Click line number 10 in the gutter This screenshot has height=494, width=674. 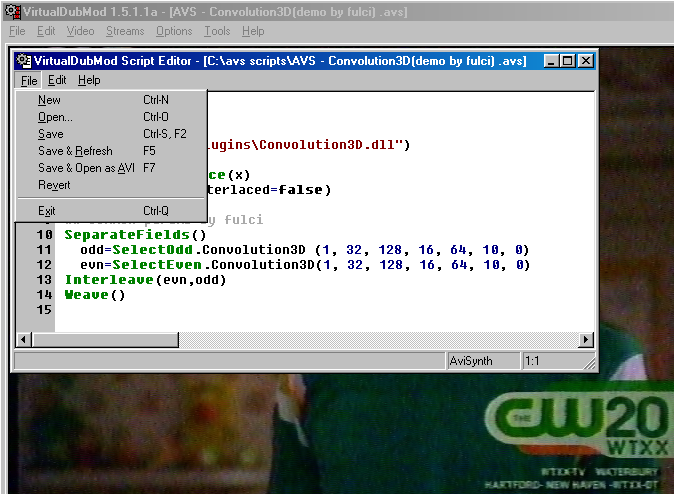point(44,235)
